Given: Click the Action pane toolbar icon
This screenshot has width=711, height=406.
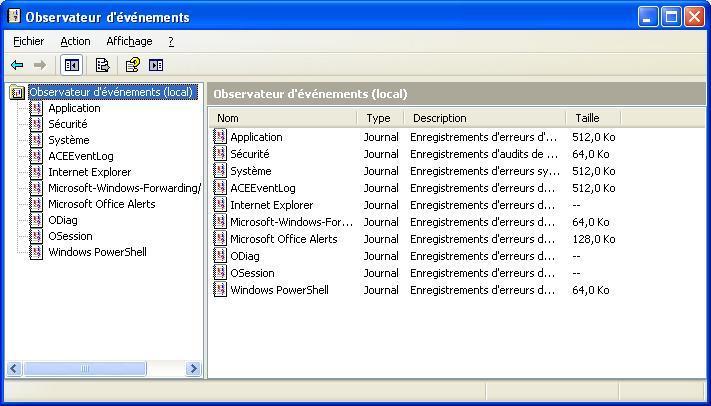Looking at the screenshot, I should [x=156, y=65].
